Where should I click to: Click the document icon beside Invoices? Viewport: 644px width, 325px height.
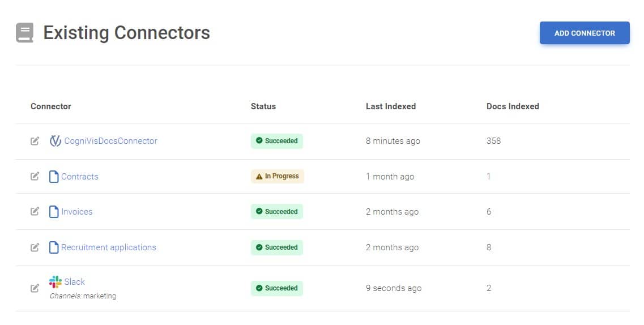coord(54,212)
